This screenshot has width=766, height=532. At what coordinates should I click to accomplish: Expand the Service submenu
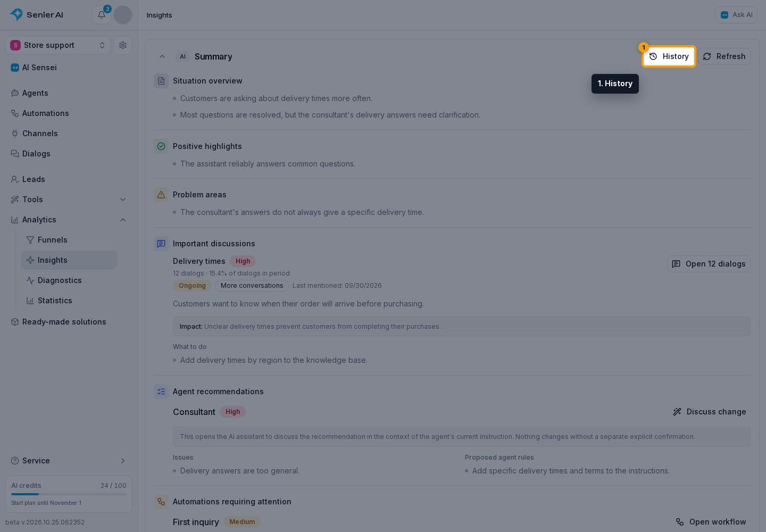click(69, 461)
